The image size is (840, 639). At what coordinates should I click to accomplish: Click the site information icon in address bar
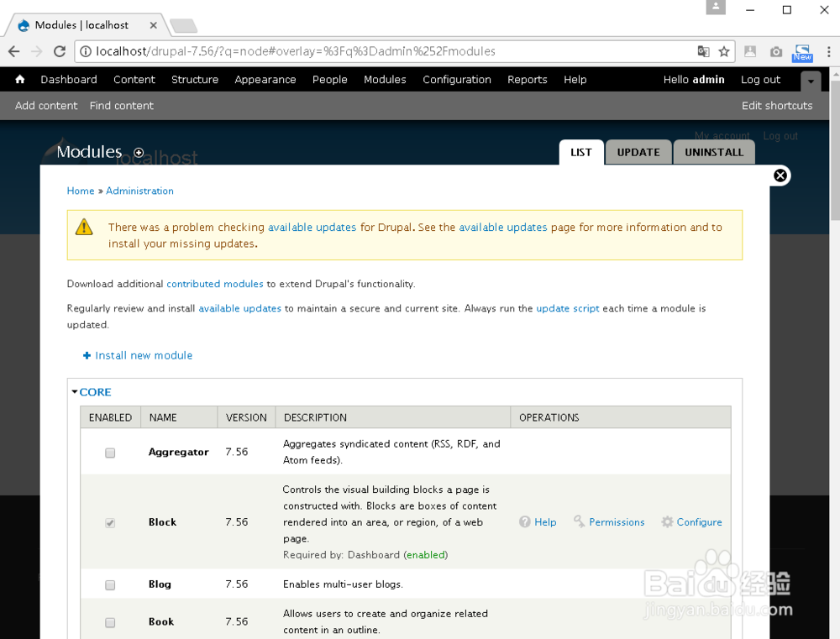tap(85, 51)
